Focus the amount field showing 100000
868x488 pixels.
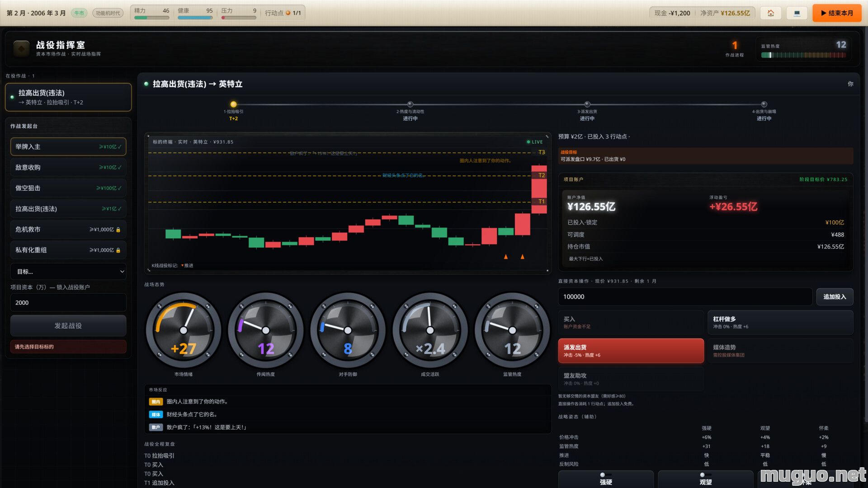tap(685, 297)
